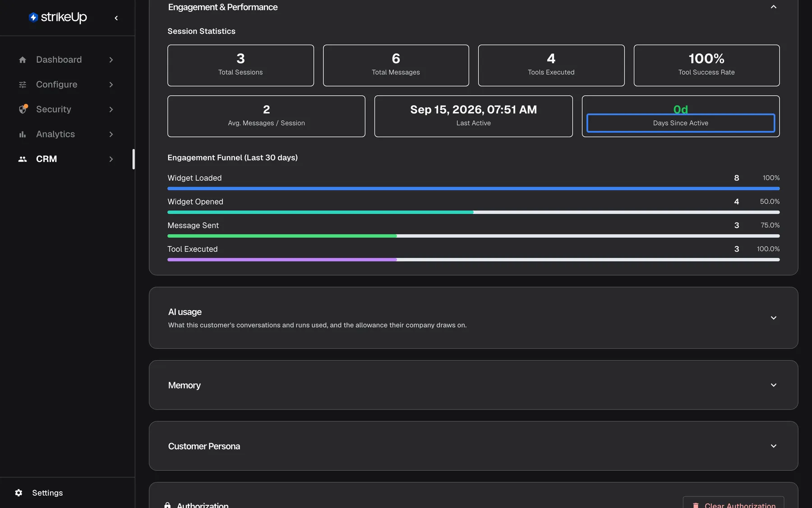Expand the Configure submenu chevron
This screenshot has width=812, height=508.
(x=111, y=84)
